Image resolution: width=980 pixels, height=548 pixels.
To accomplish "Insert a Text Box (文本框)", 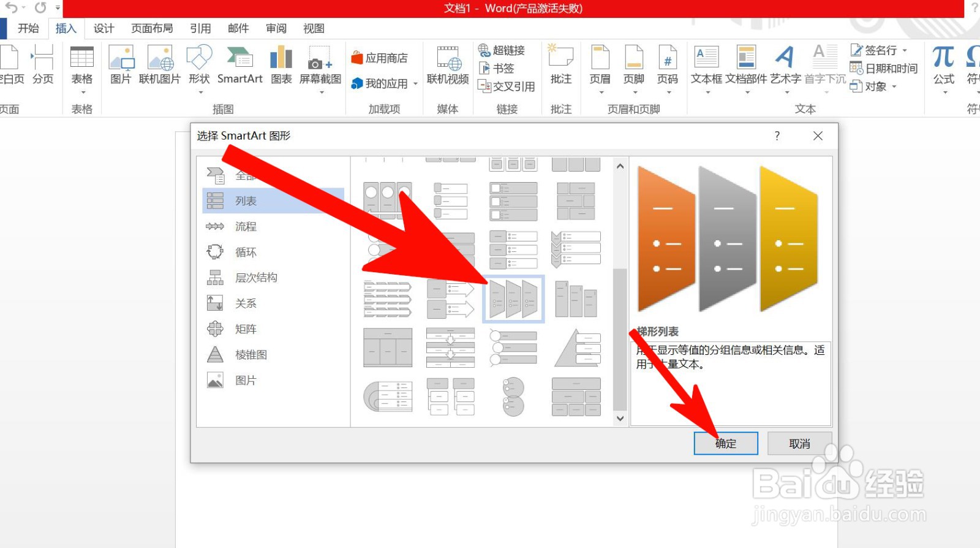I will [707, 69].
